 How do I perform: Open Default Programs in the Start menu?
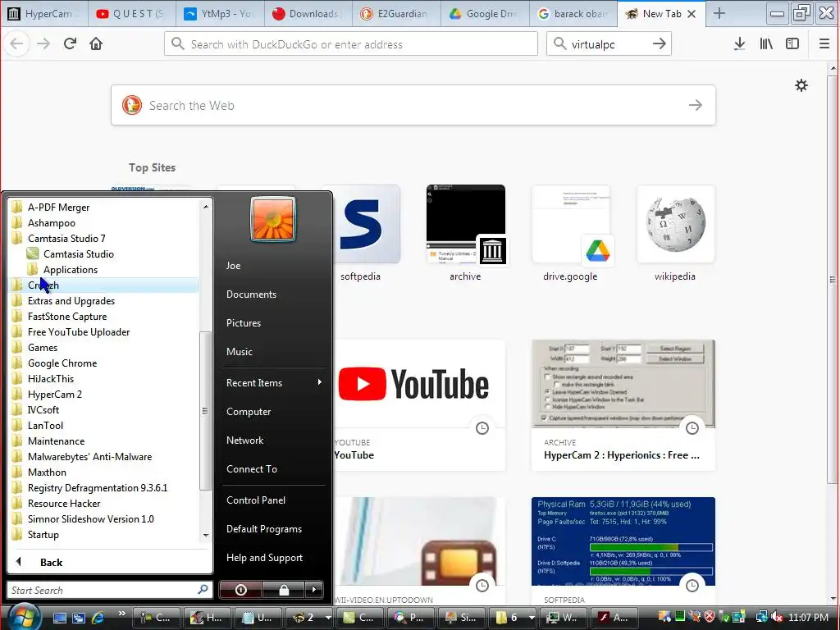tap(263, 529)
